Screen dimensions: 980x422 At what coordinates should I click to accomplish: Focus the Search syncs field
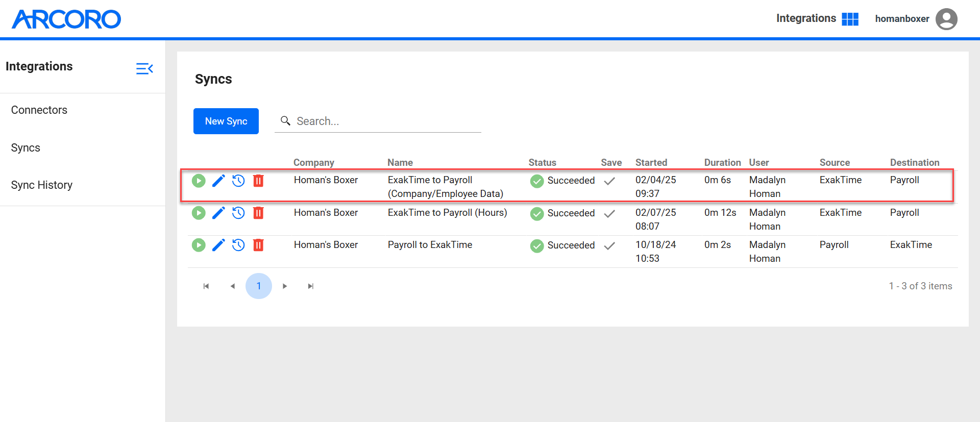[378, 121]
